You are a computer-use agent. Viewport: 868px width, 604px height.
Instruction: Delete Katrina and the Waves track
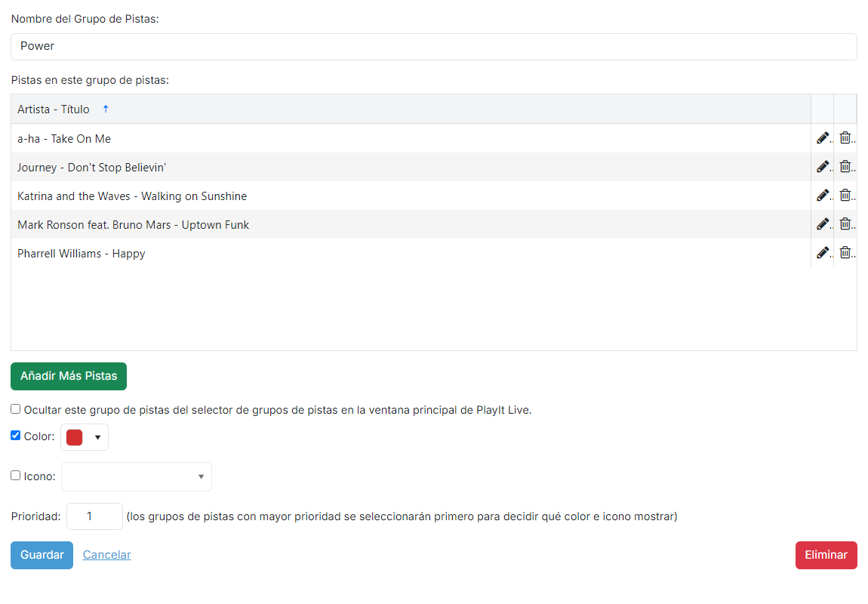pyautogui.click(x=845, y=196)
